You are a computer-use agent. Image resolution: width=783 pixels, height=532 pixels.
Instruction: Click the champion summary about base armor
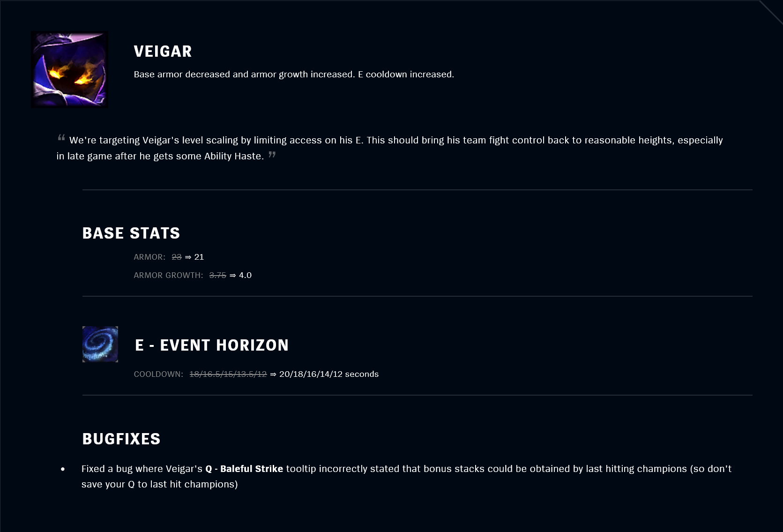pos(294,74)
